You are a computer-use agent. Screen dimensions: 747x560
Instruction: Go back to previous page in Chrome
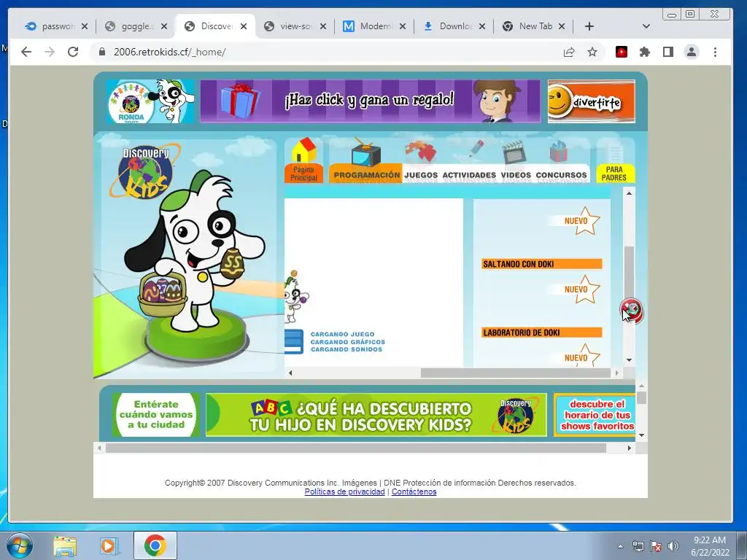26,52
